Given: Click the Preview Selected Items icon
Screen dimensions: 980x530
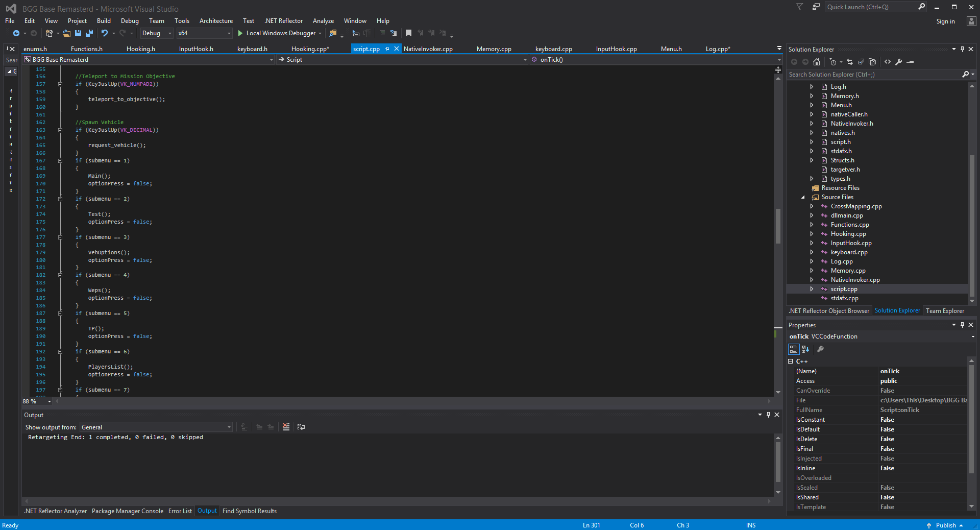Looking at the screenshot, I should pyautogui.click(x=910, y=62).
